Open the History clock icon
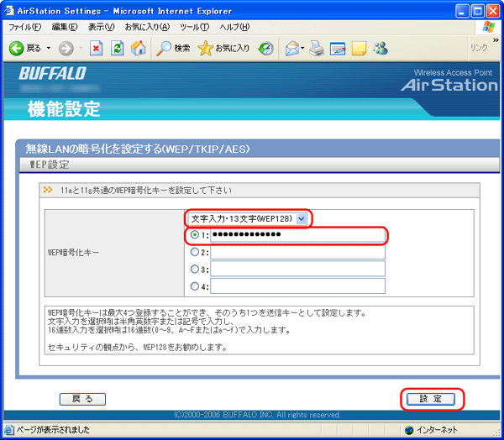This screenshot has width=504, height=440. coord(266,49)
